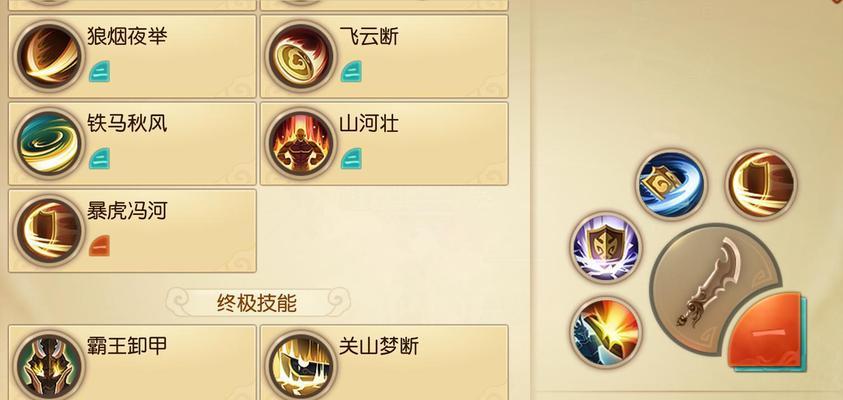Screen dimensions: 843x400
Task: Select the 铁马秋风 whirlwind skill icon
Action: 49,143
